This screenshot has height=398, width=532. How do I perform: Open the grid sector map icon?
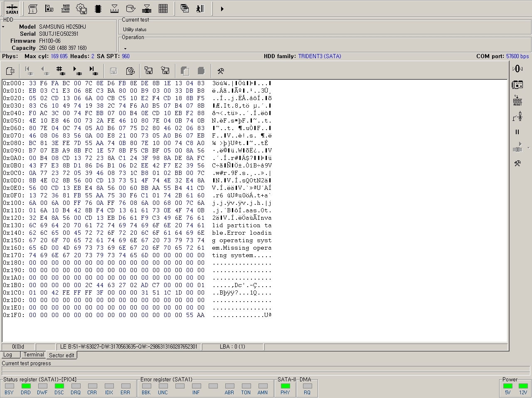click(x=163, y=9)
